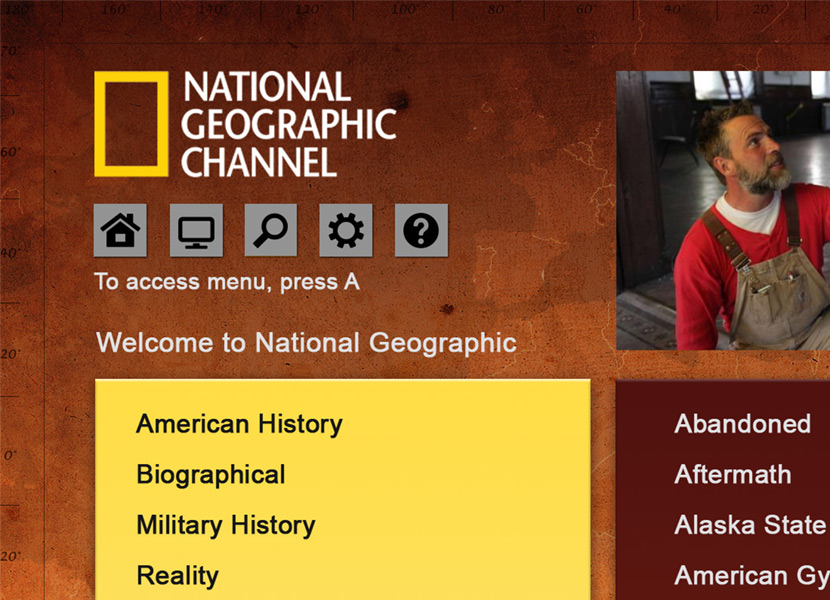Select the Biographical category
The width and height of the screenshot is (830, 600).
211,474
